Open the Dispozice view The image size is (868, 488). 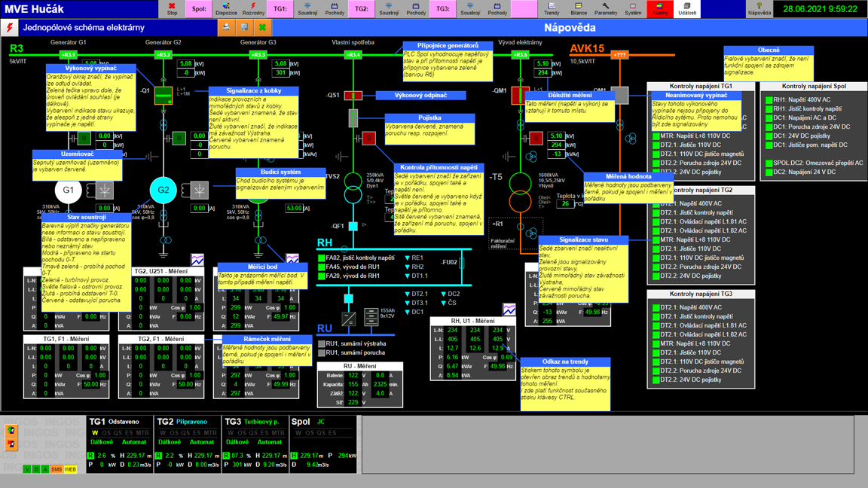coord(226,9)
